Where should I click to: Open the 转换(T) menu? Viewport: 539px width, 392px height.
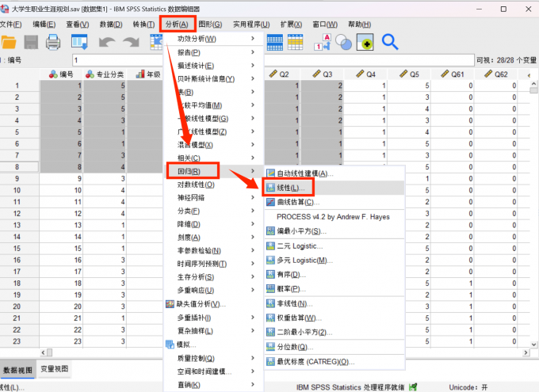(143, 25)
